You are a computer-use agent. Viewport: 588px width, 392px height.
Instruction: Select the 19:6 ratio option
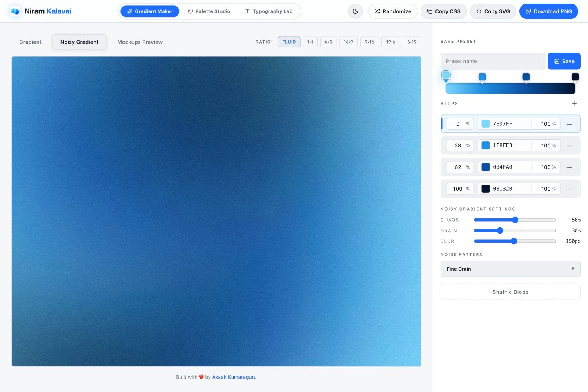(391, 42)
